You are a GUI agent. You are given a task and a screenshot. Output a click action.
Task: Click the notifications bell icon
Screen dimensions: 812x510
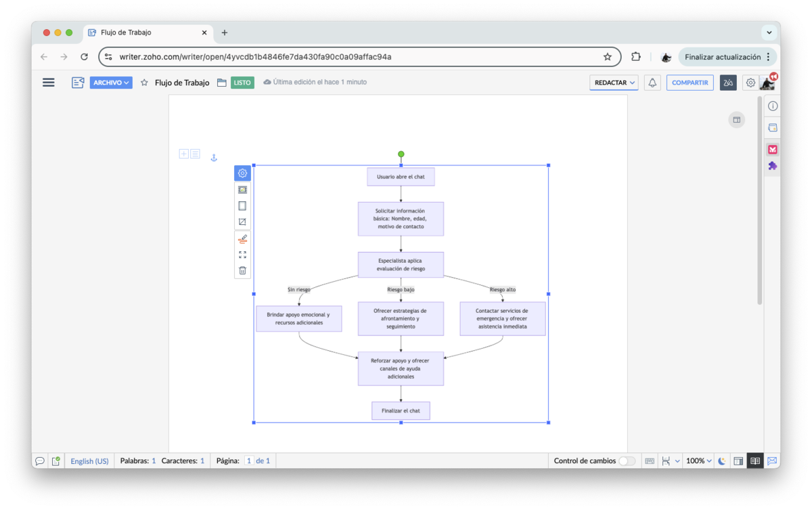point(652,83)
